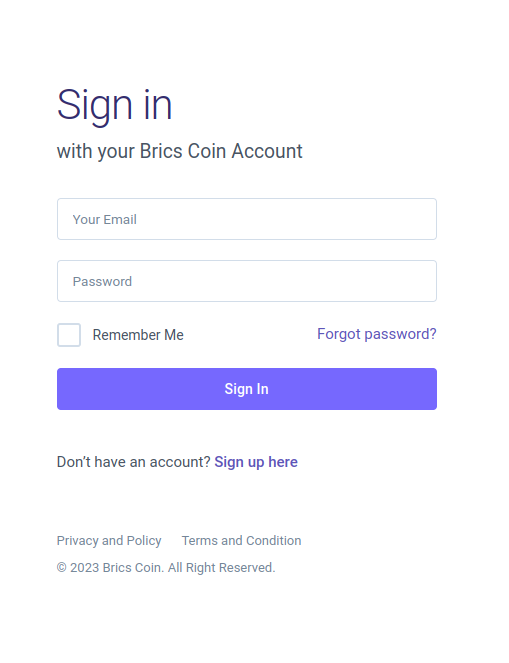Click the words Brics Coin in the copyright line

pyautogui.click(x=133, y=567)
